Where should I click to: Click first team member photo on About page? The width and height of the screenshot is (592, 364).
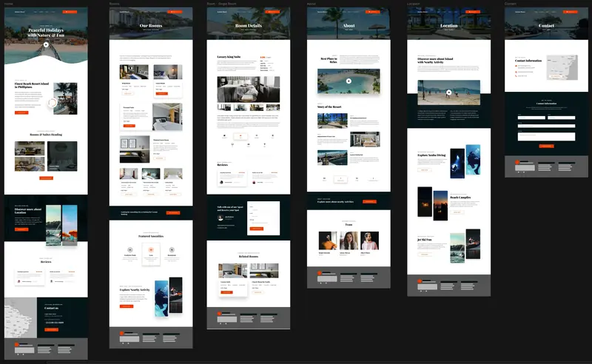coord(328,240)
